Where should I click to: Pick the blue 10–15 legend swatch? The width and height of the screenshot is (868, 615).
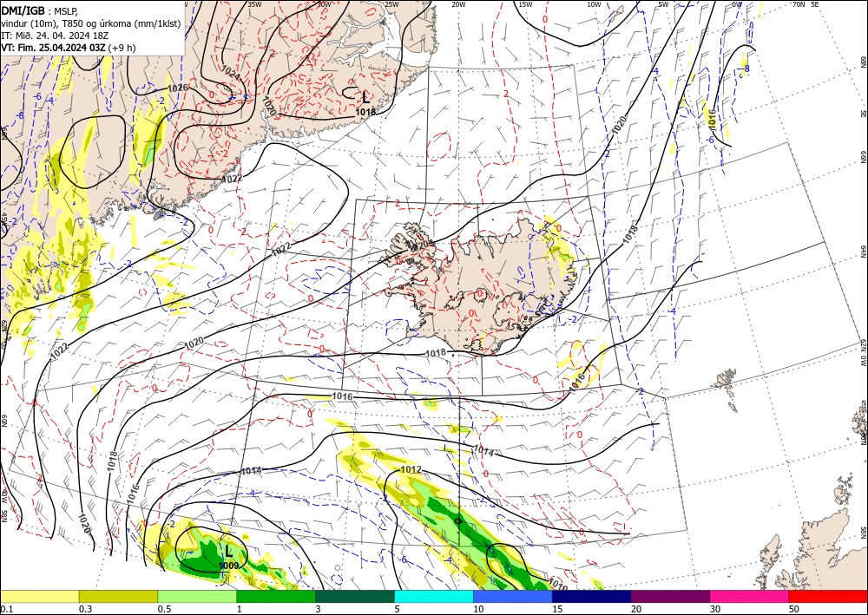(x=513, y=596)
